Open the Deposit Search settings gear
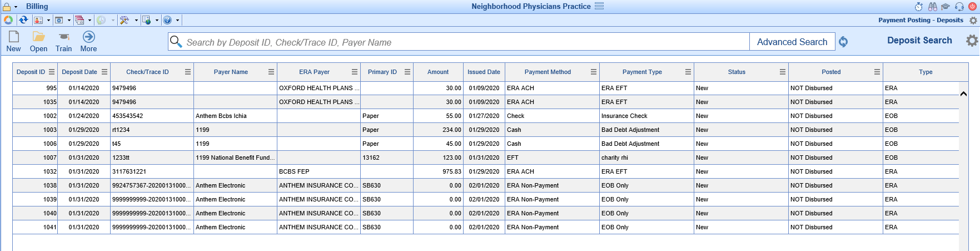The width and height of the screenshot is (980, 251). coord(972,41)
